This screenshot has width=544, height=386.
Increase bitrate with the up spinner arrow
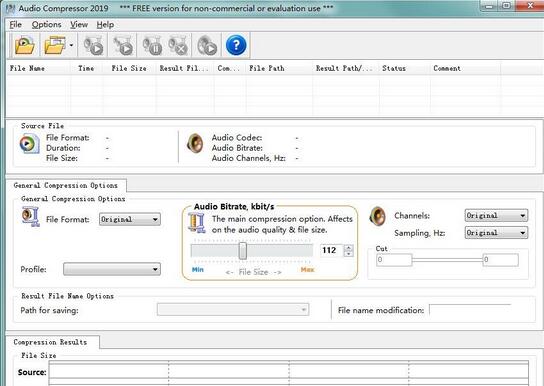349,247
